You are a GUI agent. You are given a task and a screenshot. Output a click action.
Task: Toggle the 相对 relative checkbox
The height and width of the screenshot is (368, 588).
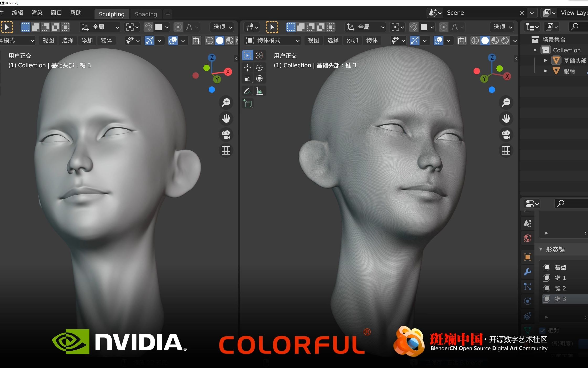(542, 330)
